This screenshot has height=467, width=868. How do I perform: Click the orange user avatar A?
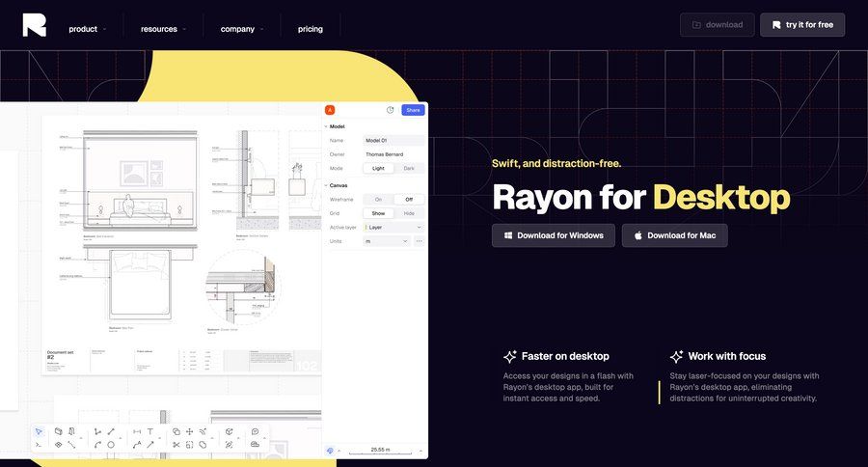[x=330, y=110]
